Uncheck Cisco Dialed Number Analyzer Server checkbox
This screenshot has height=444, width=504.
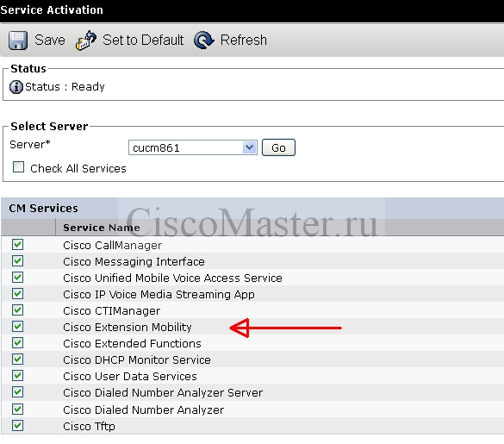tap(18, 392)
